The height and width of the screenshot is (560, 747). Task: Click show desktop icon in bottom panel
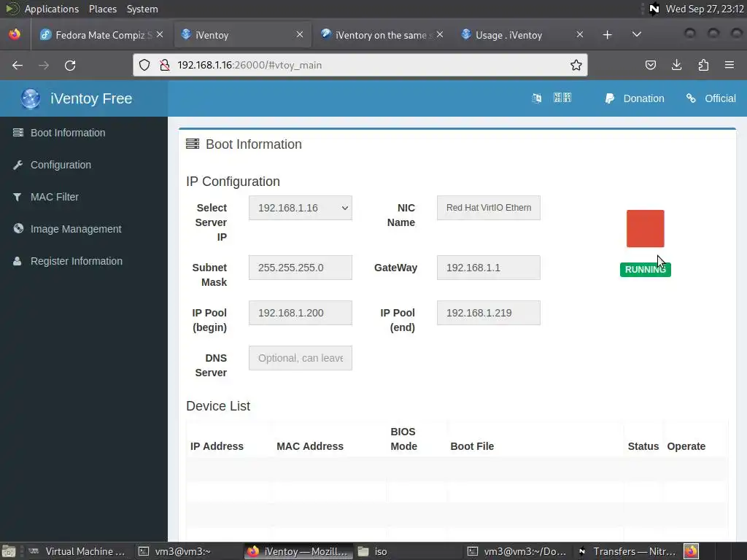coord(9,551)
